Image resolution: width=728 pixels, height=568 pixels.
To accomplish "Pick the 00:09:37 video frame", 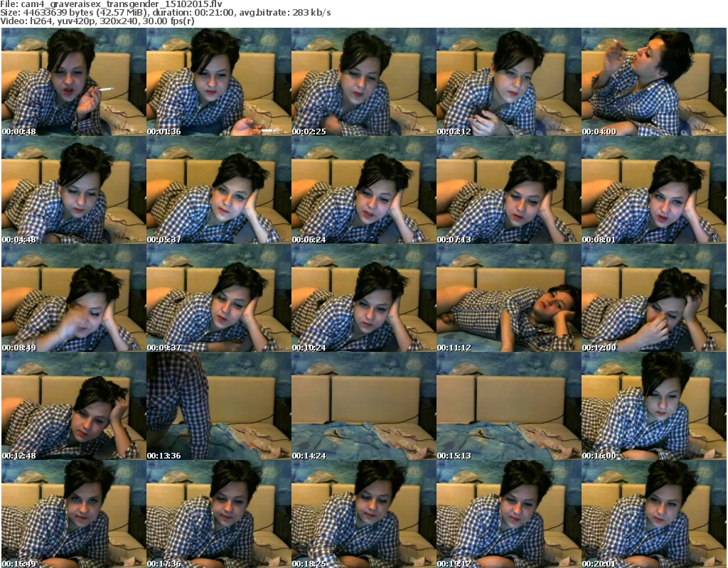I will 219,298.
